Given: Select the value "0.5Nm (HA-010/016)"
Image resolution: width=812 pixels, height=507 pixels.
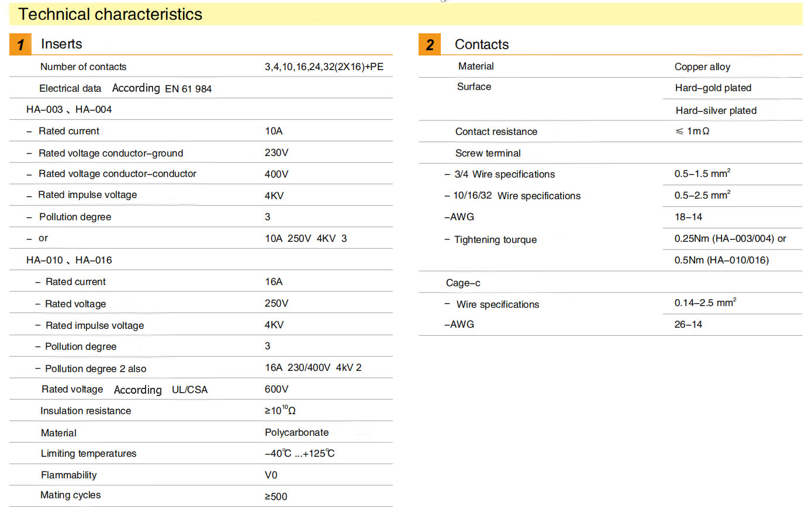Looking at the screenshot, I should [x=722, y=260].
